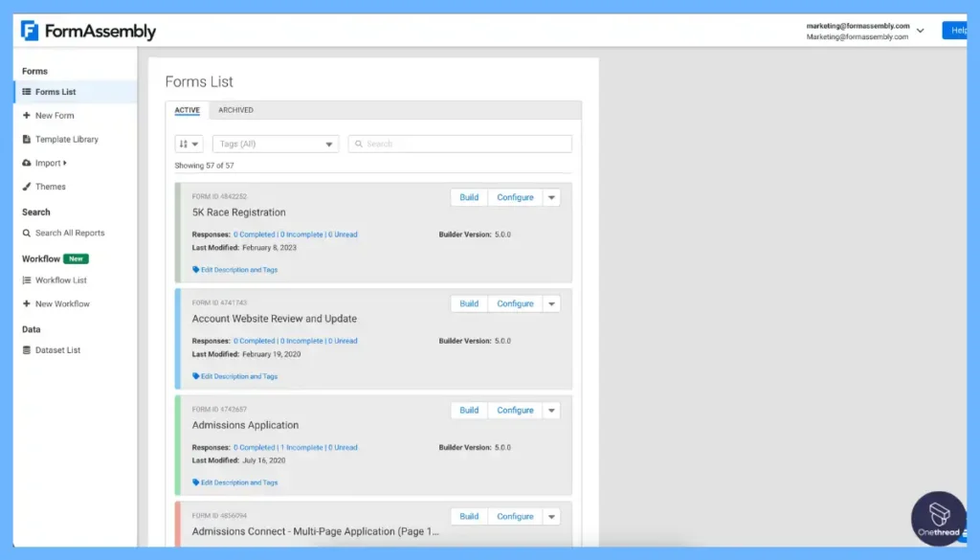Click the tag icon on 5K Race Registration
Screen dimensions: 980x560
point(195,270)
